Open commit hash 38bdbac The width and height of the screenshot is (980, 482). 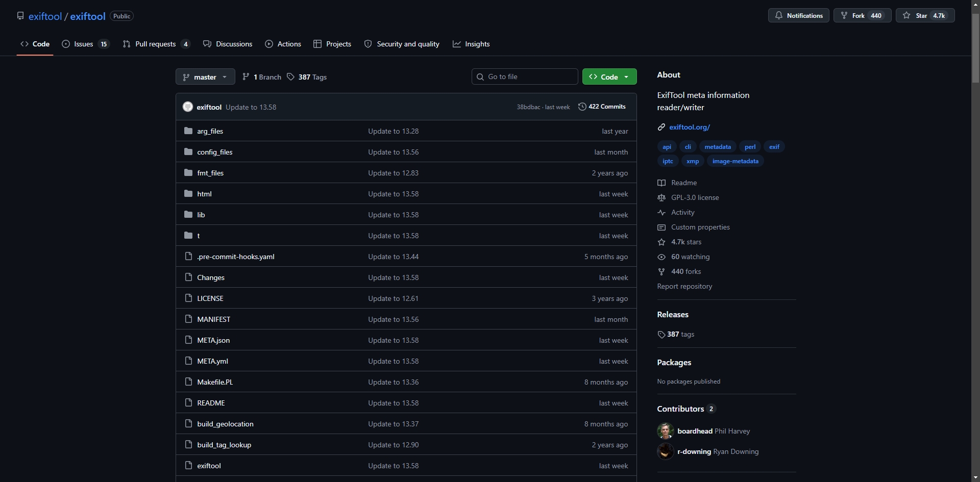(x=528, y=107)
